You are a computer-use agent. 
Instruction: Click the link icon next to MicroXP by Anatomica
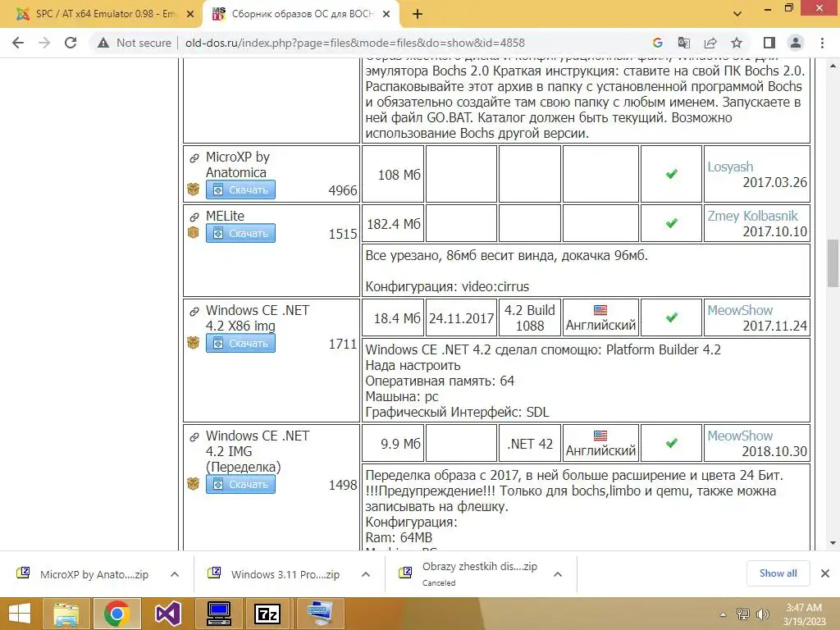pyautogui.click(x=194, y=158)
